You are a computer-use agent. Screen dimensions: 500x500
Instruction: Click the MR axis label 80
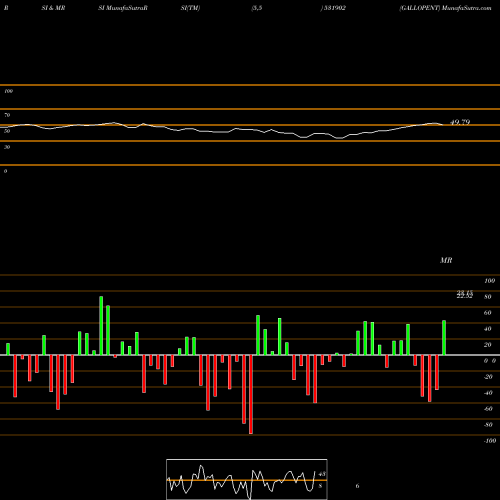[x=488, y=297]
